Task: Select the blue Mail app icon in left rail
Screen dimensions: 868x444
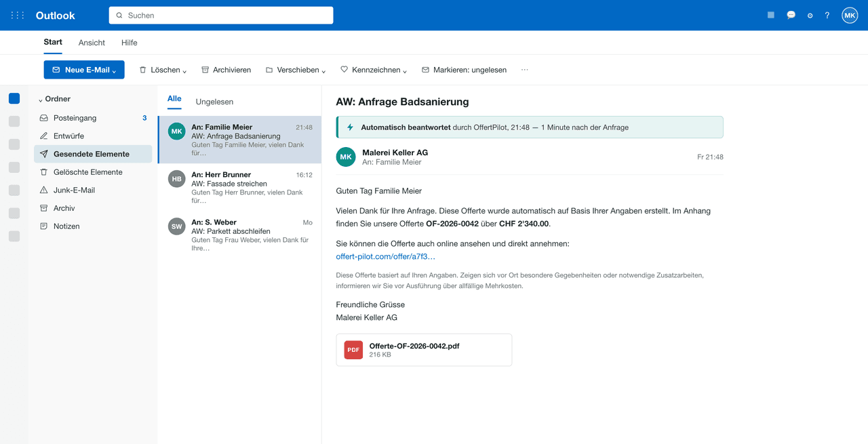Action: 14,98
